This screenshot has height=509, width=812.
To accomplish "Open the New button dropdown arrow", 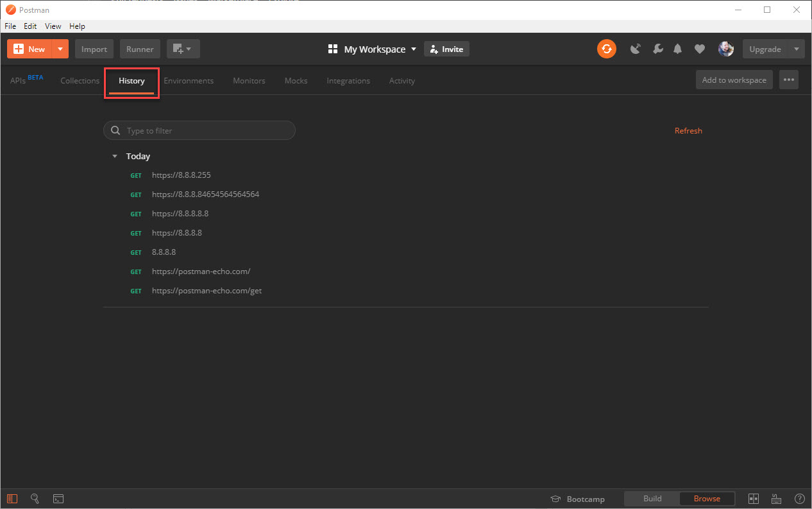I will pos(60,49).
